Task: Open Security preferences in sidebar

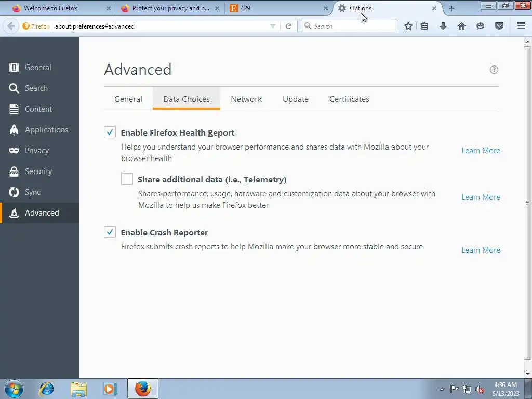Action: 39,171
